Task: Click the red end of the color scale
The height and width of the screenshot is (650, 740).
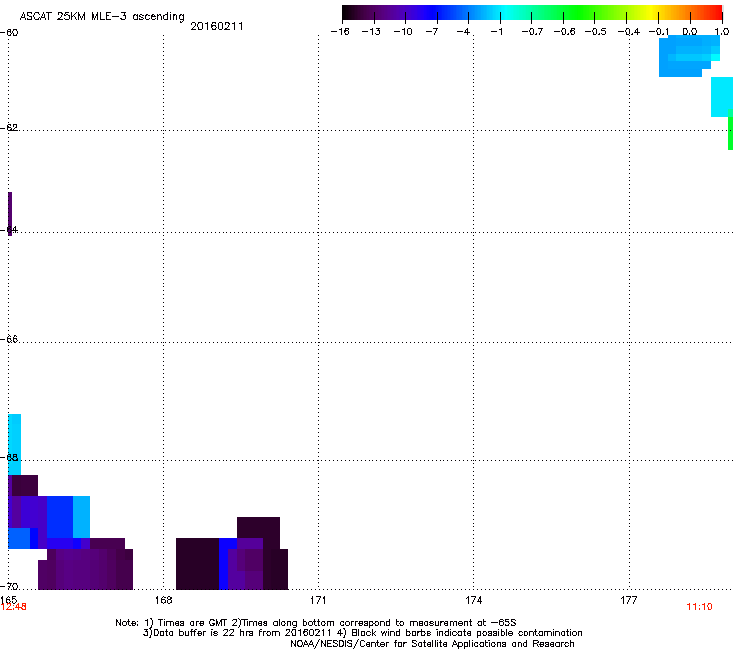Action: click(713, 13)
